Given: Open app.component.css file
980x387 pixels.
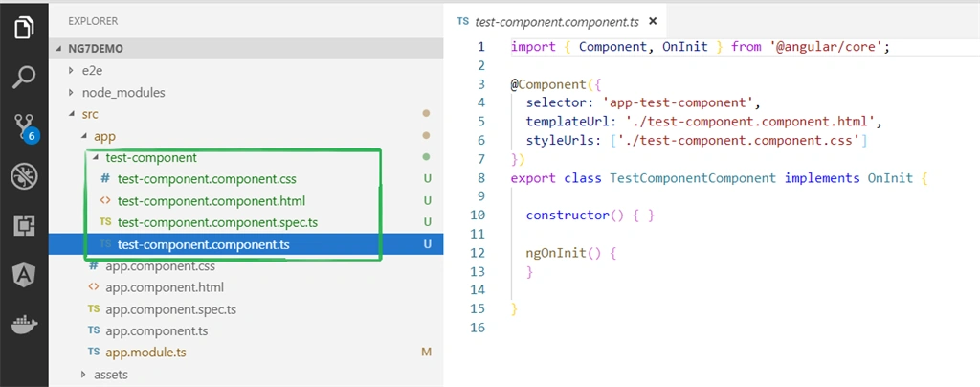Looking at the screenshot, I should [x=161, y=266].
